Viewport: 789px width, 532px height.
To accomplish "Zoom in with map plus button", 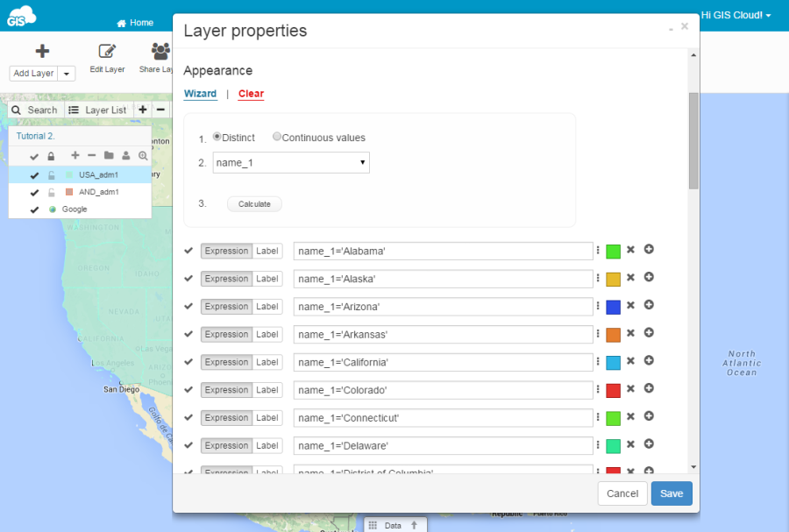I will coord(143,110).
